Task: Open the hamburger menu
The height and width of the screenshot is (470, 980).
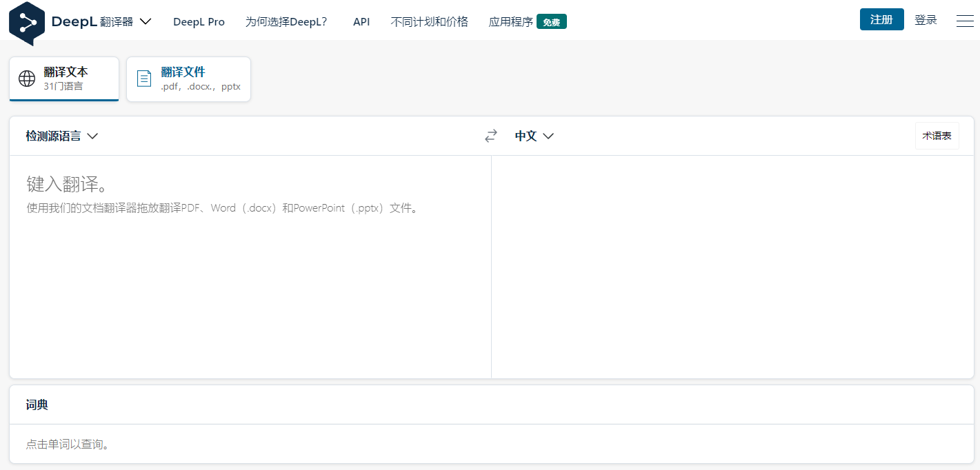Action: click(965, 21)
